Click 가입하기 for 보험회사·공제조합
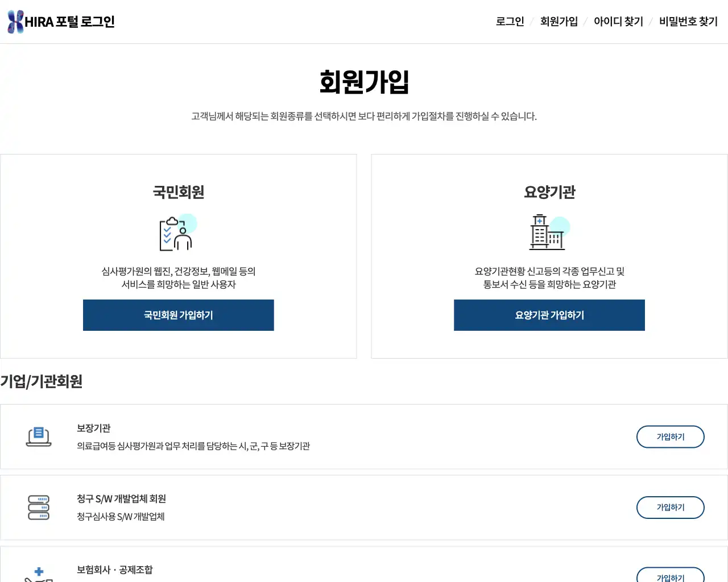Image resolution: width=728 pixels, height=582 pixels. pyautogui.click(x=671, y=575)
